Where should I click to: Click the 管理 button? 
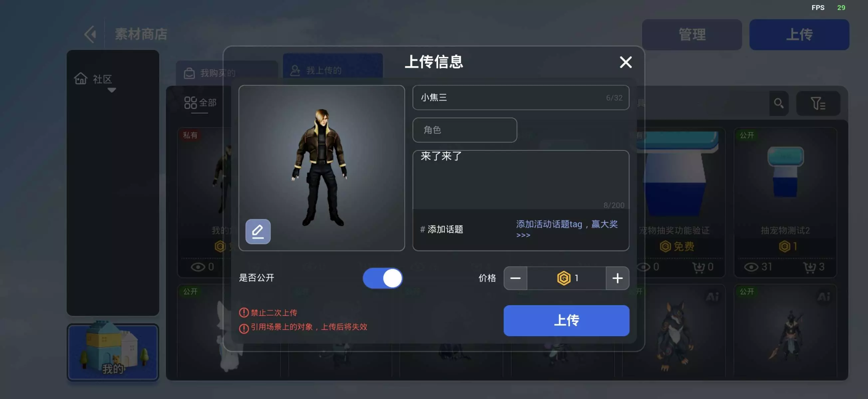pyautogui.click(x=692, y=35)
